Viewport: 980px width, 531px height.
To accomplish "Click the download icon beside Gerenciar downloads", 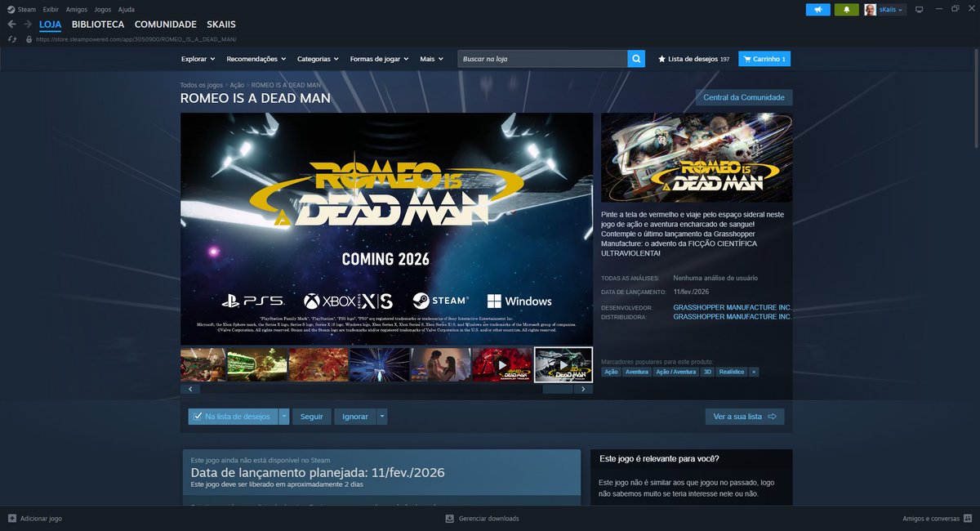I will click(449, 518).
